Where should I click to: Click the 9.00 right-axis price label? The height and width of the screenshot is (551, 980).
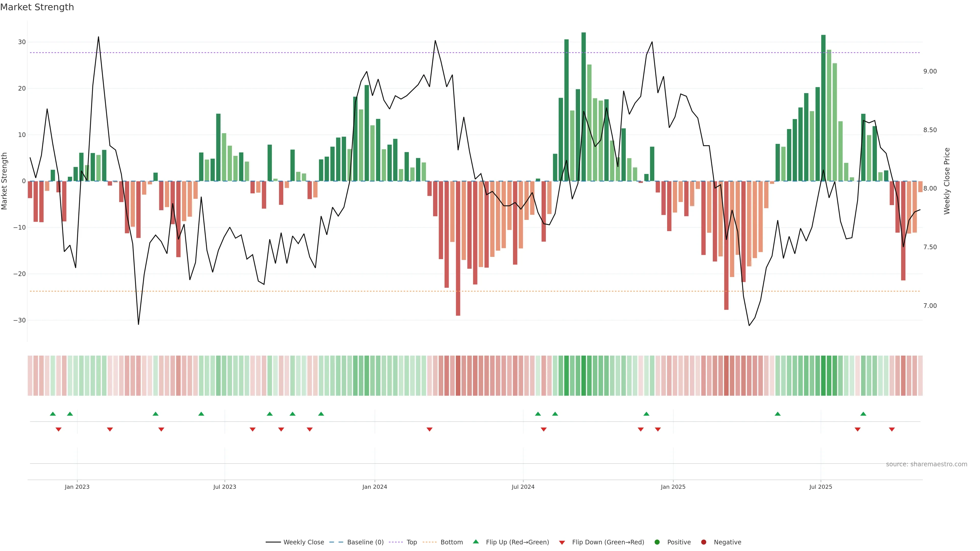pyautogui.click(x=930, y=71)
